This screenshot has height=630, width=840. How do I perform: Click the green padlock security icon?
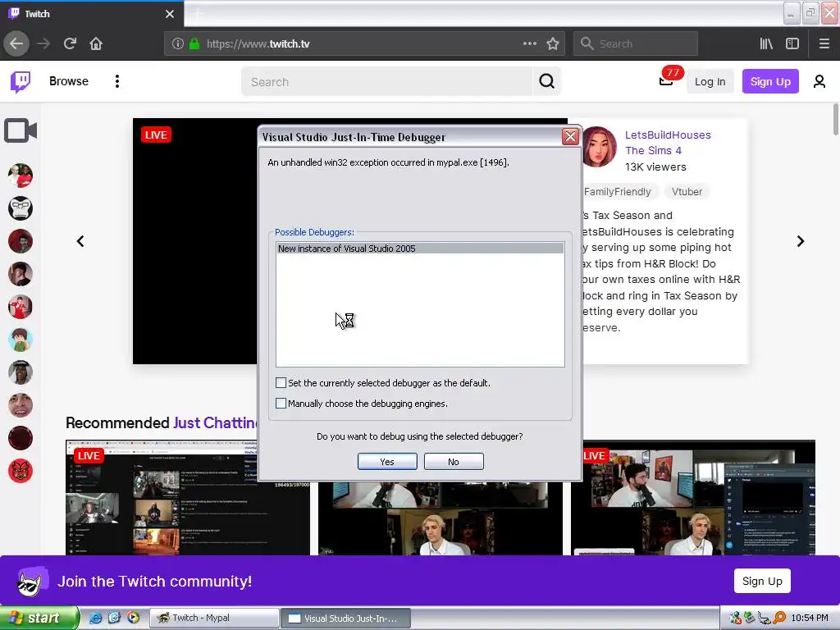194,44
